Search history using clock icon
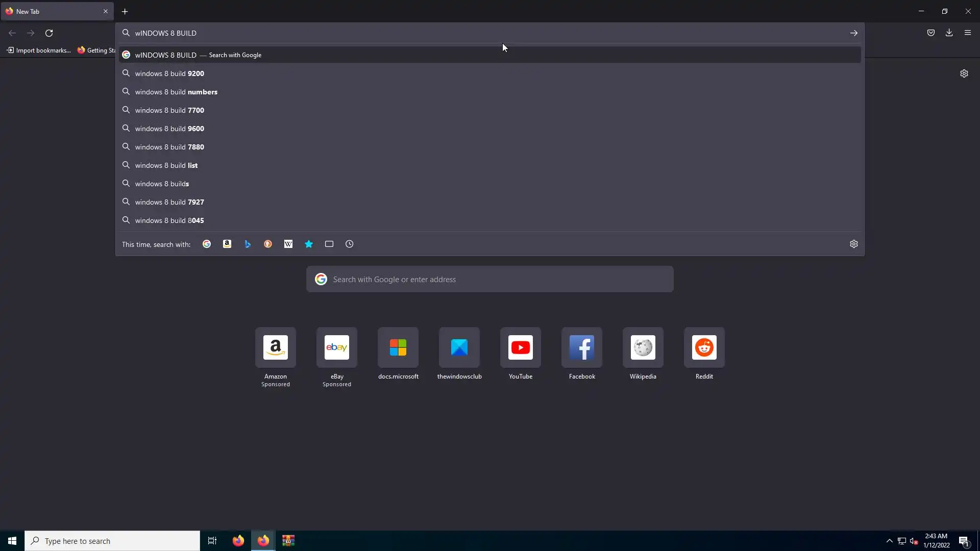The height and width of the screenshot is (551, 980). click(350, 244)
